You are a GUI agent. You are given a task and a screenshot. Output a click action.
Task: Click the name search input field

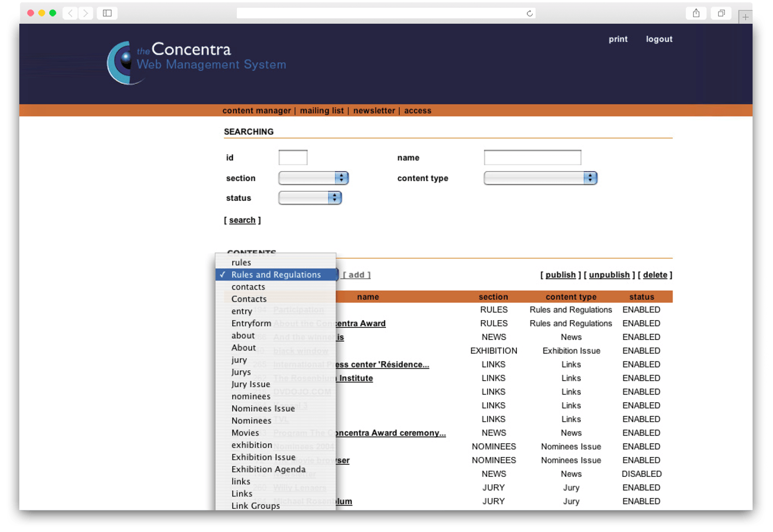532,157
